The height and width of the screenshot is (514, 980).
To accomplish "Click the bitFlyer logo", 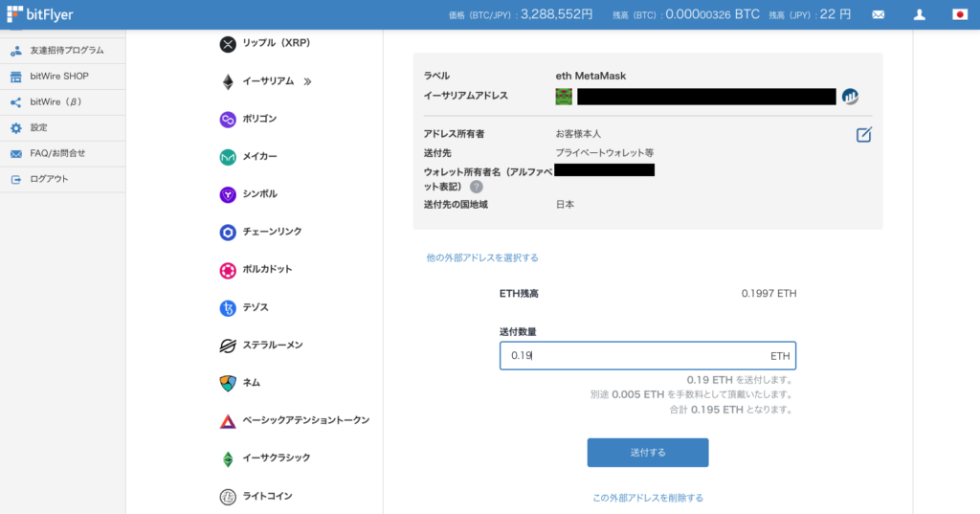I will tap(40, 13).
